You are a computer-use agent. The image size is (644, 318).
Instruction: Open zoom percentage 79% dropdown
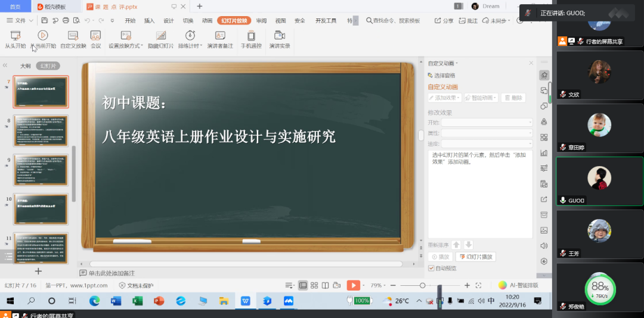click(x=379, y=285)
